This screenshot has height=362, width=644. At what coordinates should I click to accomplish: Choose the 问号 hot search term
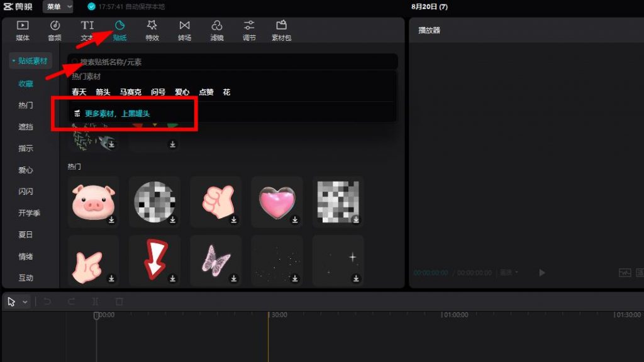pos(158,92)
